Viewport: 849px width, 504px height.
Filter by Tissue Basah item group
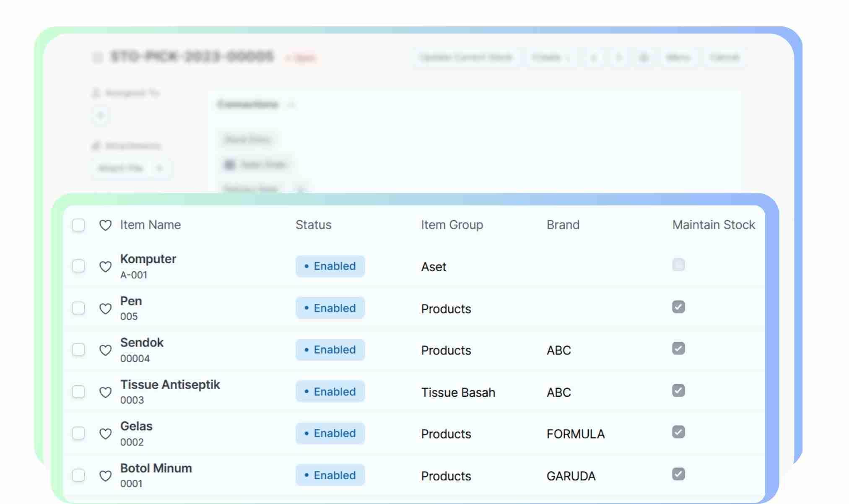(x=458, y=392)
